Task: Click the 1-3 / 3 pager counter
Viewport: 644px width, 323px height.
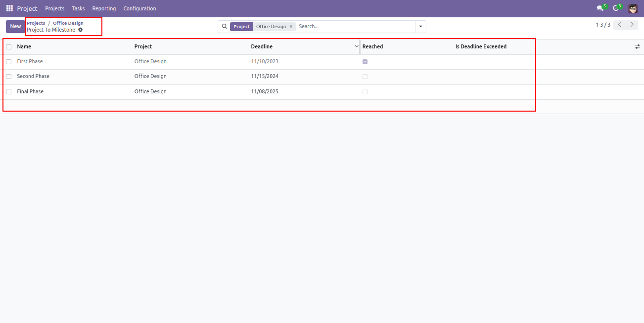Action: [x=603, y=25]
